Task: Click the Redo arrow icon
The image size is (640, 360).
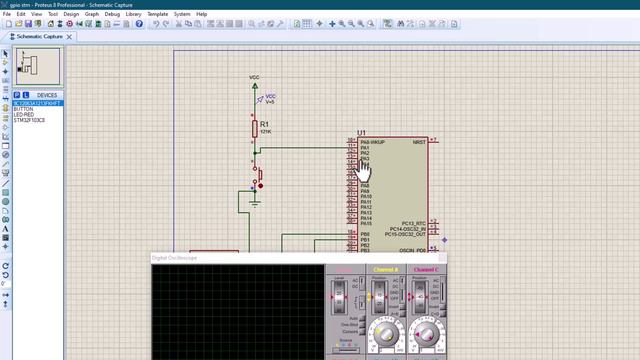Action: 166,24
